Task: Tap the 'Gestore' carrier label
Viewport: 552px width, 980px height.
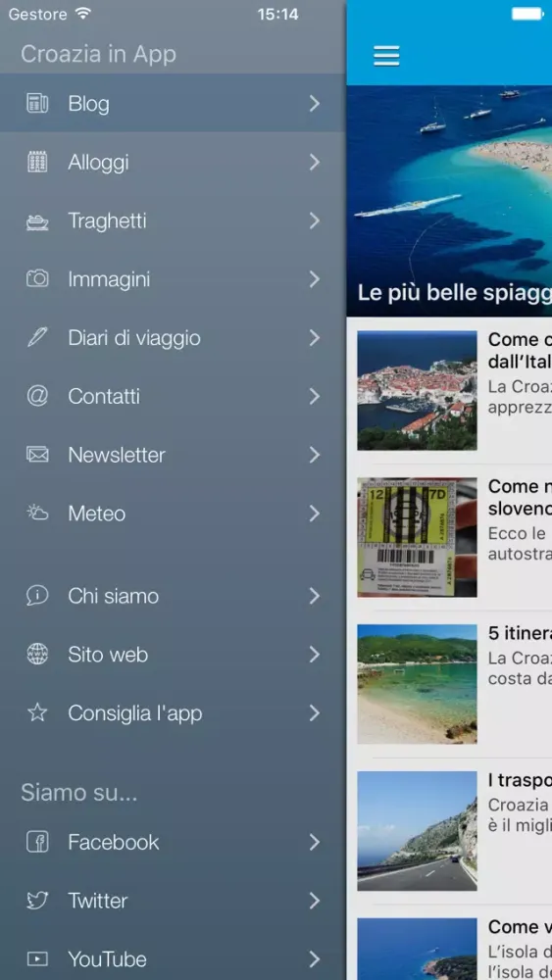Action: pyautogui.click(x=37, y=14)
